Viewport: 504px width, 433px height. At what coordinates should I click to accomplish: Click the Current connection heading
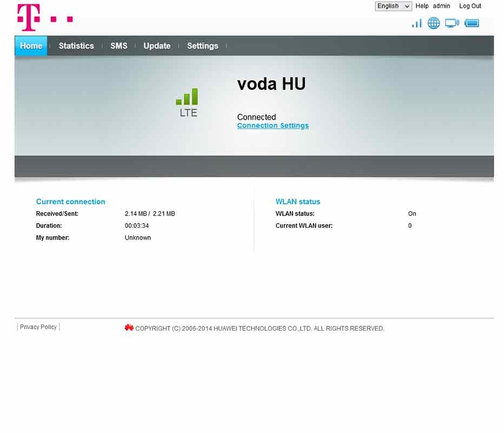pyautogui.click(x=70, y=202)
